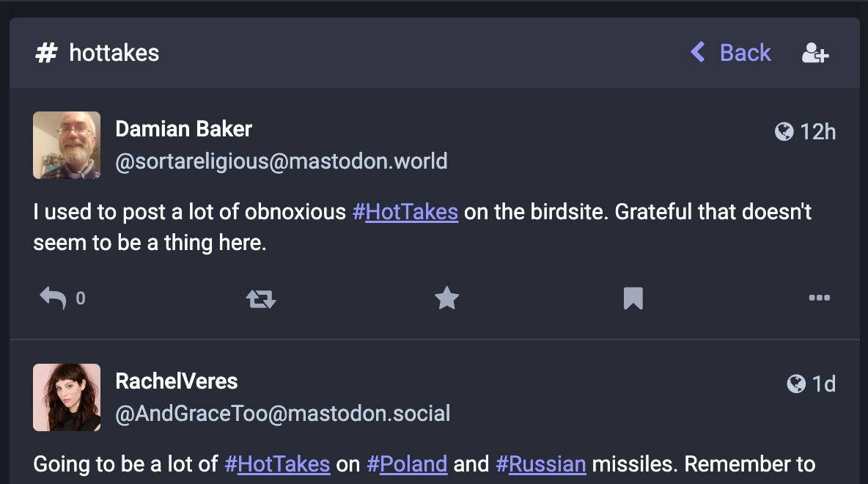The image size is (868, 484).
Task: Boost Damian Baker's post
Action: coord(260,298)
